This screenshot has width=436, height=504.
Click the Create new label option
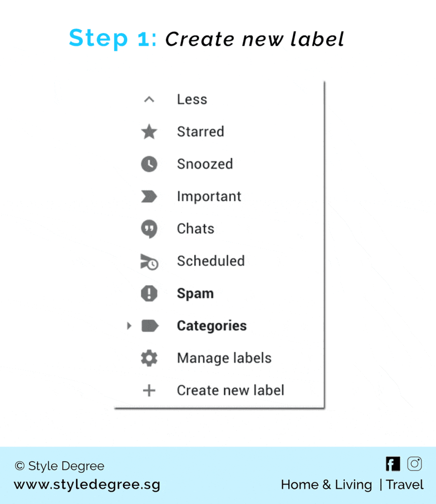coord(230,390)
